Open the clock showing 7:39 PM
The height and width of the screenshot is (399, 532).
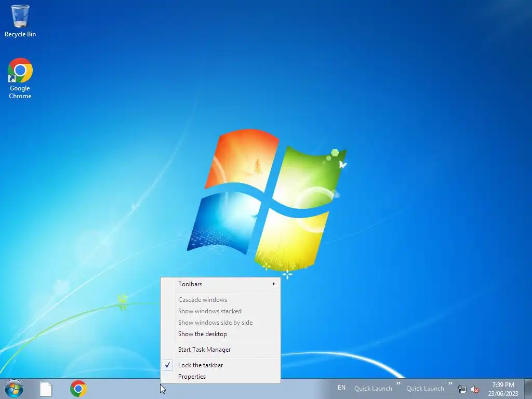coord(503,389)
